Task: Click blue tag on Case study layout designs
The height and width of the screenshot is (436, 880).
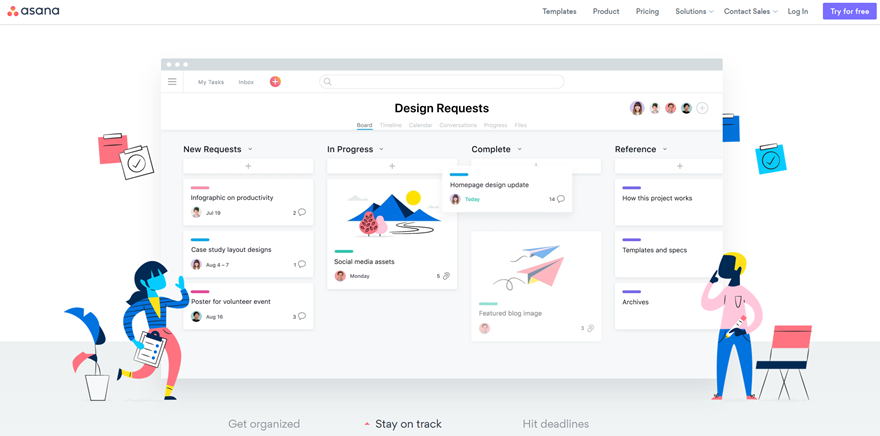Action: coord(200,240)
